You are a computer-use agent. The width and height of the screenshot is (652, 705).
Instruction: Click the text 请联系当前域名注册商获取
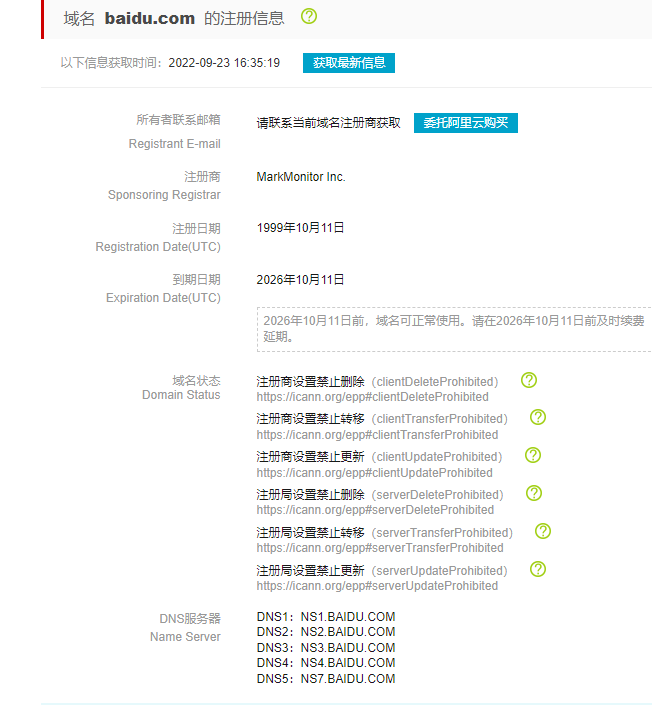pyautogui.click(x=328, y=123)
